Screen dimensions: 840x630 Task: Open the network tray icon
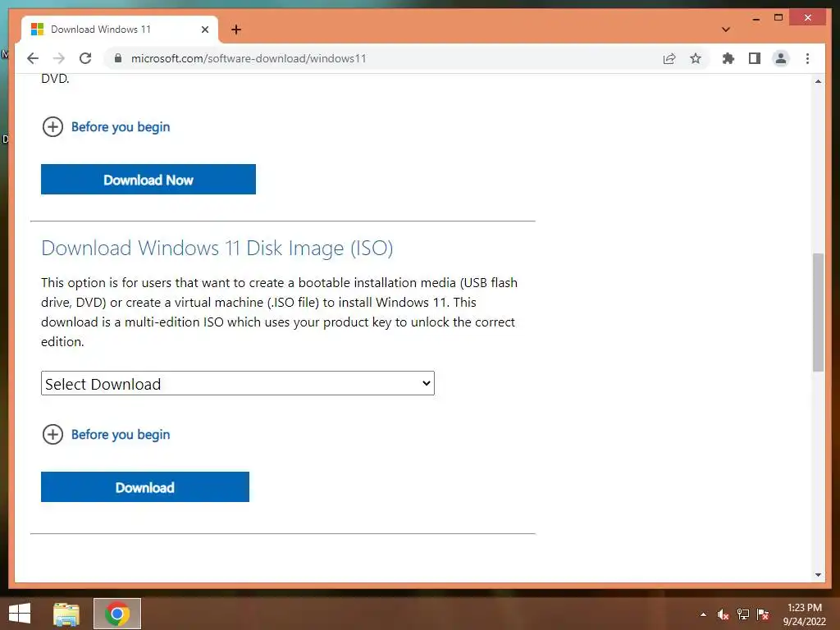(x=743, y=614)
